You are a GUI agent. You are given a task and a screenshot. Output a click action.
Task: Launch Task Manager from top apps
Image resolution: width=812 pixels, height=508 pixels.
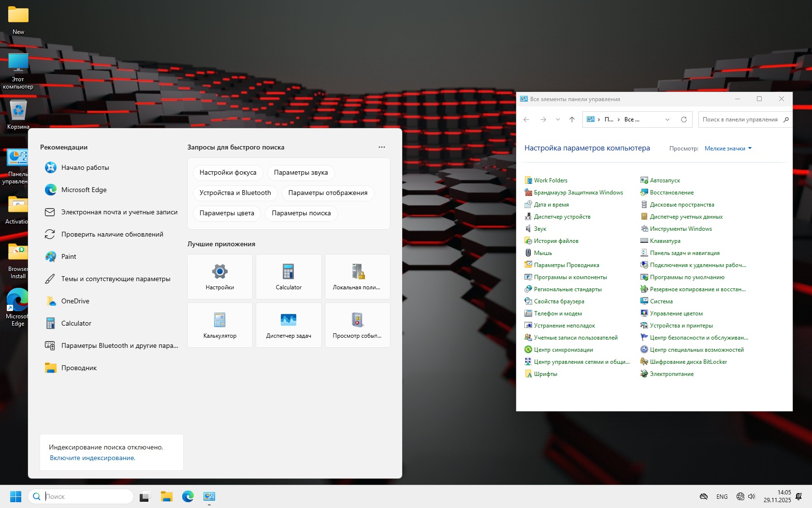pos(289,325)
